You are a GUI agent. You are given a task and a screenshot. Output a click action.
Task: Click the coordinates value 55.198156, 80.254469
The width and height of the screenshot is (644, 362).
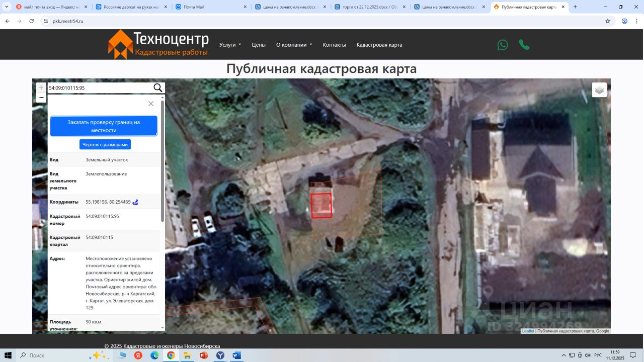point(108,202)
